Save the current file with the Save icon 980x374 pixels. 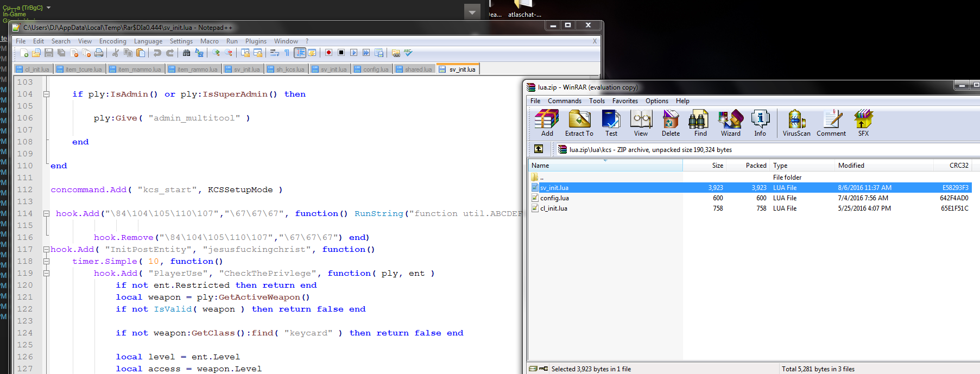click(x=49, y=53)
